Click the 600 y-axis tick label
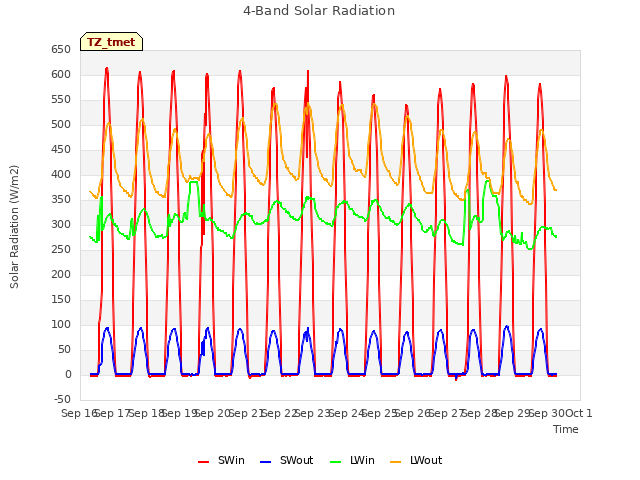640x480 pixels. coord(61,74)
